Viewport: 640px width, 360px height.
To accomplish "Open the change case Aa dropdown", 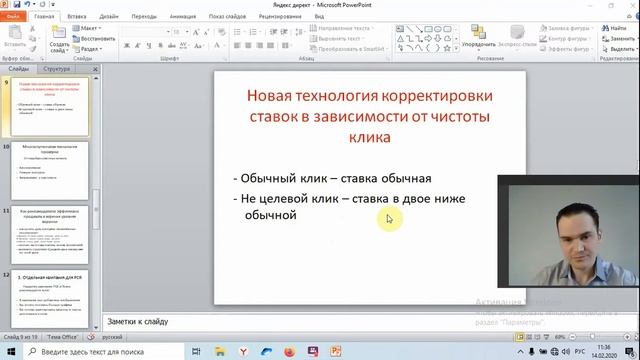I will coord(199,45).
